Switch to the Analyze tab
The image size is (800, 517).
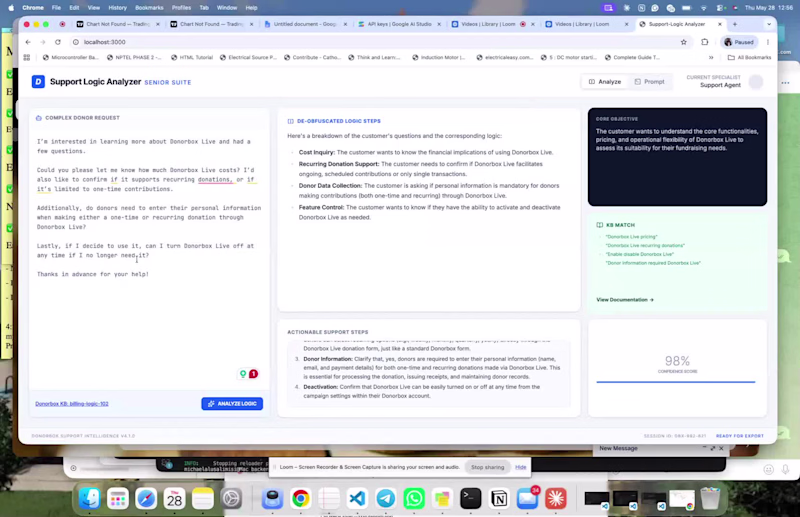tap(605, 82)
